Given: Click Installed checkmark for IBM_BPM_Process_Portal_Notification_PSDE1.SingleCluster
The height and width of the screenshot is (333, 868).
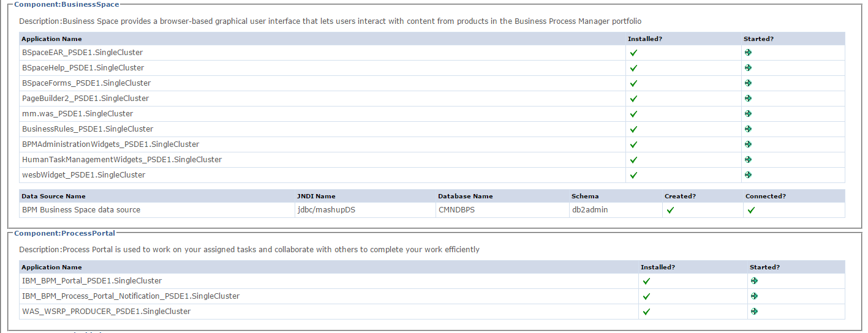Looking at the screenshot, I should (646, 296).
